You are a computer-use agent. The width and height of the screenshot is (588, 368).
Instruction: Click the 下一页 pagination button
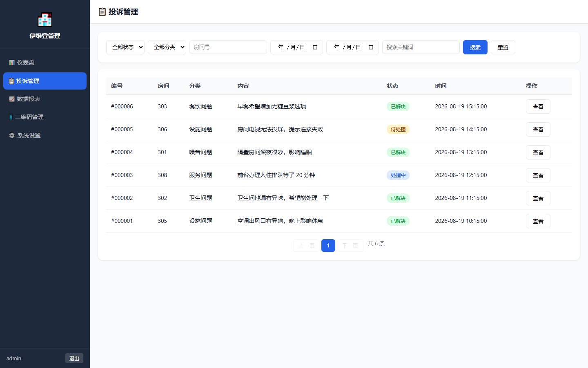pos(350,245)
